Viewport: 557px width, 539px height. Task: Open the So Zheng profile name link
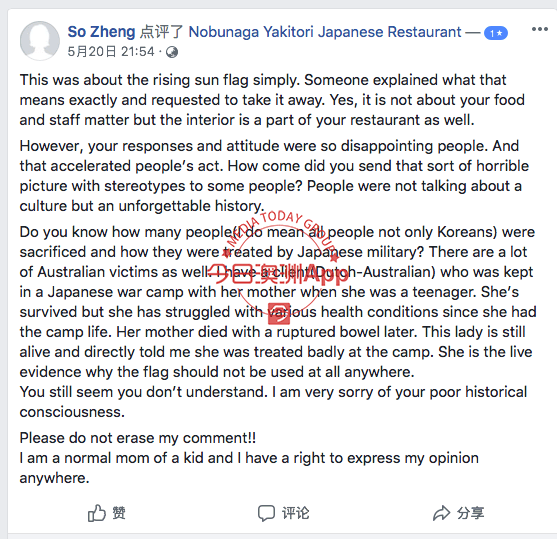[x=102, y=32]
